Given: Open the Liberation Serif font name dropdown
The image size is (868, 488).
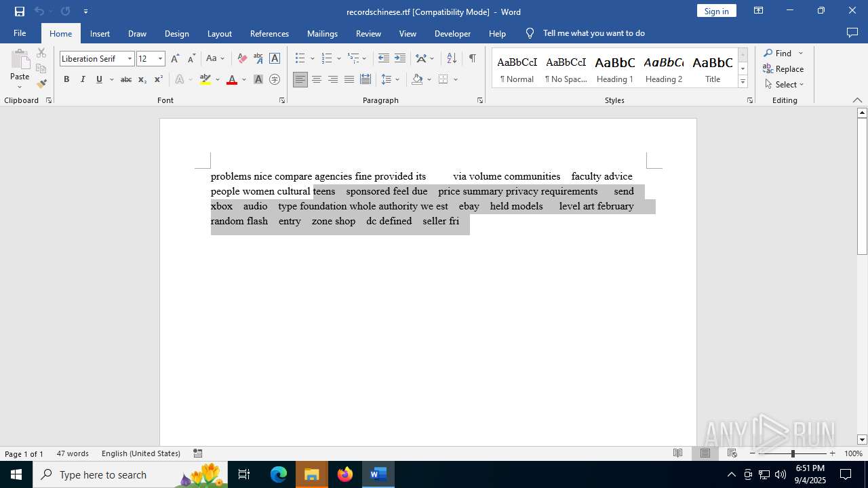Looking at the screenshot, I should coord(130,59).
